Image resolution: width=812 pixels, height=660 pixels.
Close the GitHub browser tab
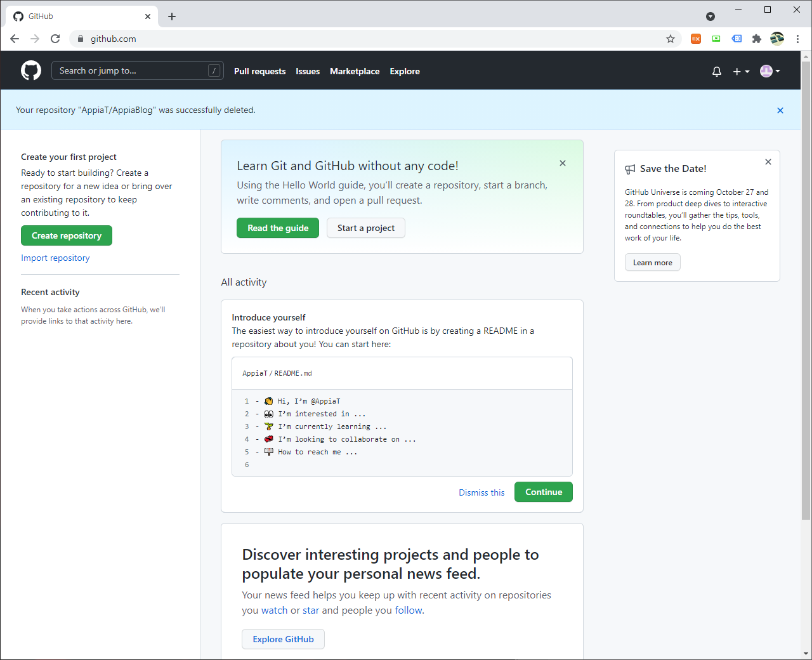coord(148,16)
